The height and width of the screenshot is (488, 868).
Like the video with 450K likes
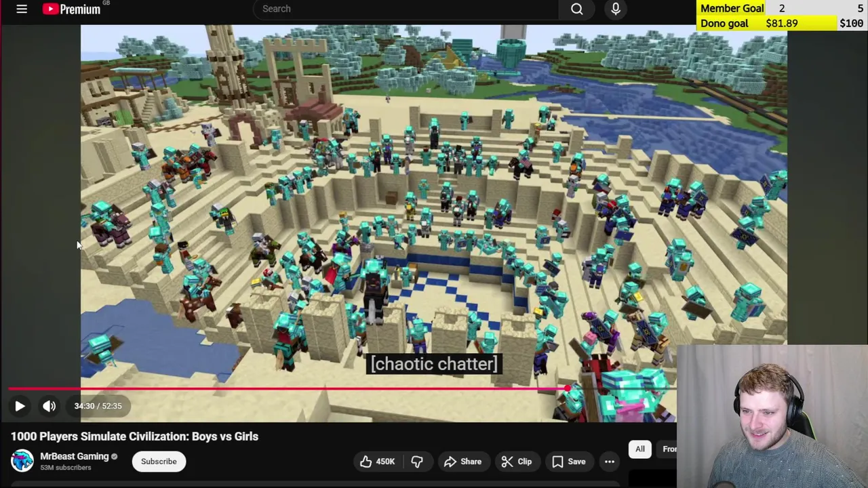377,462
